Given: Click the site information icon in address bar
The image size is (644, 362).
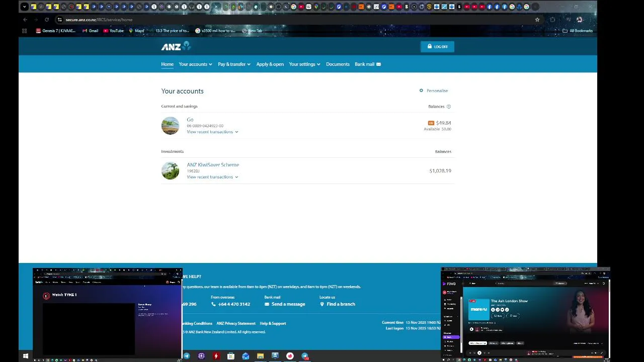Looking at the screenshot, I should 59,20.
